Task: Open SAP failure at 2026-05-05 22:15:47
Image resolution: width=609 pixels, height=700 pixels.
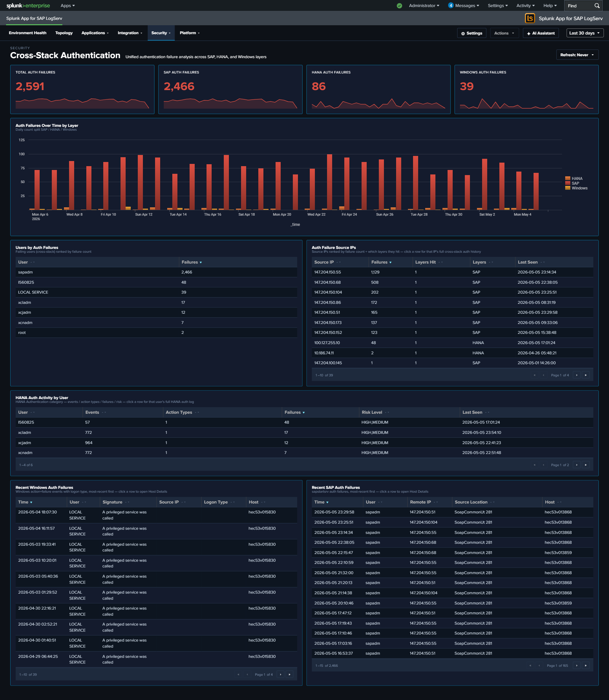Action: coord(452,553)
